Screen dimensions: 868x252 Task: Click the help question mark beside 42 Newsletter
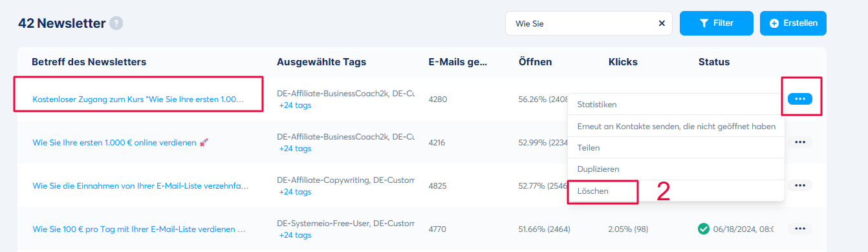(116, 23)
